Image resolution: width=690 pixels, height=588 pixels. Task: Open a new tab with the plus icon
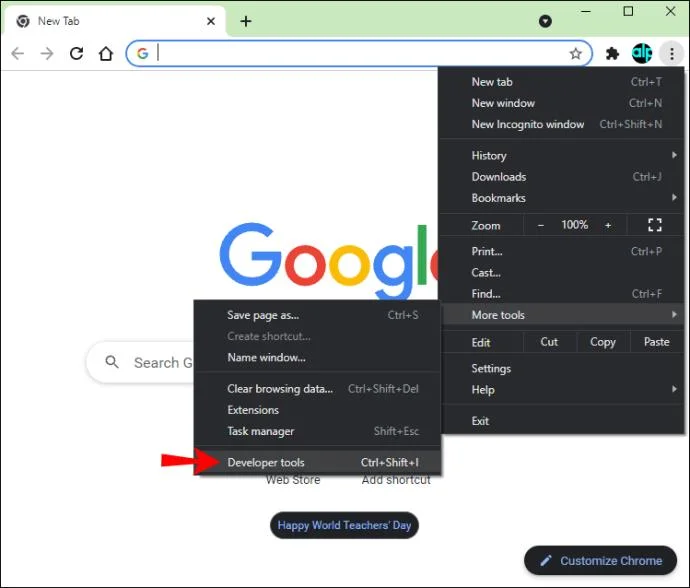click(x=246, y=21)
